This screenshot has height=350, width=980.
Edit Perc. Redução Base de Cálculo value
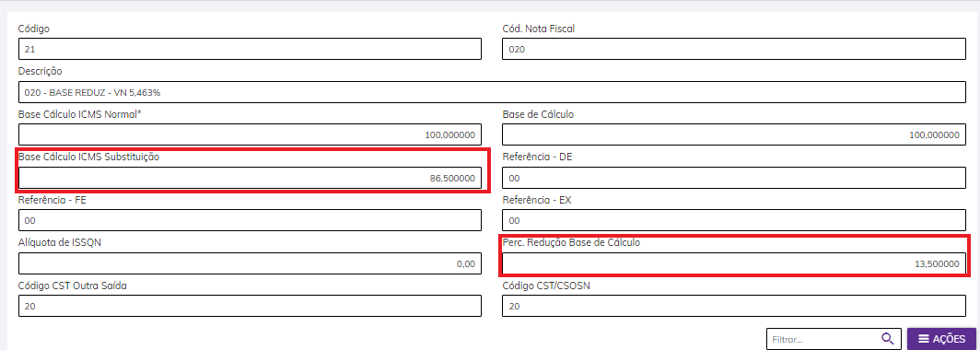[734, 263]
